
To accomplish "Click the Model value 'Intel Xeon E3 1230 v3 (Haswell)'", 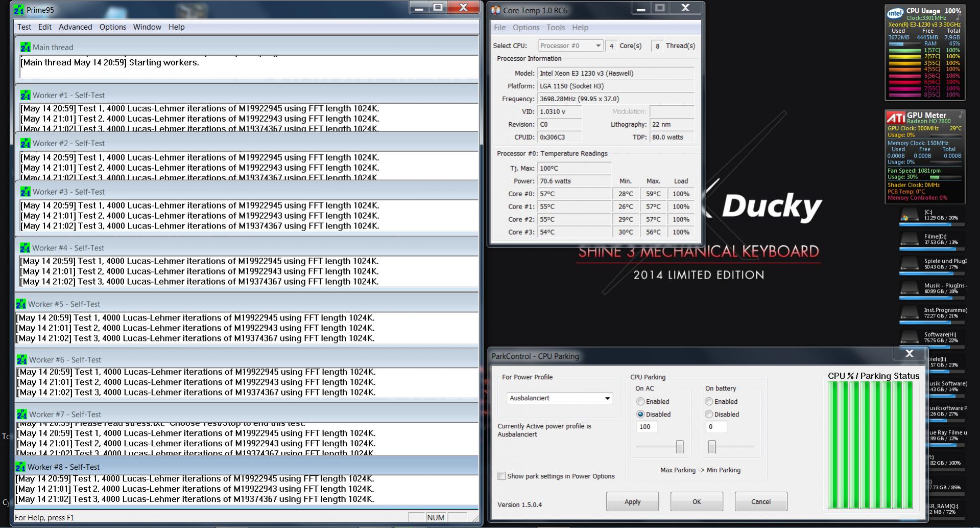I will pyautogui.click(x=615, y=74).
